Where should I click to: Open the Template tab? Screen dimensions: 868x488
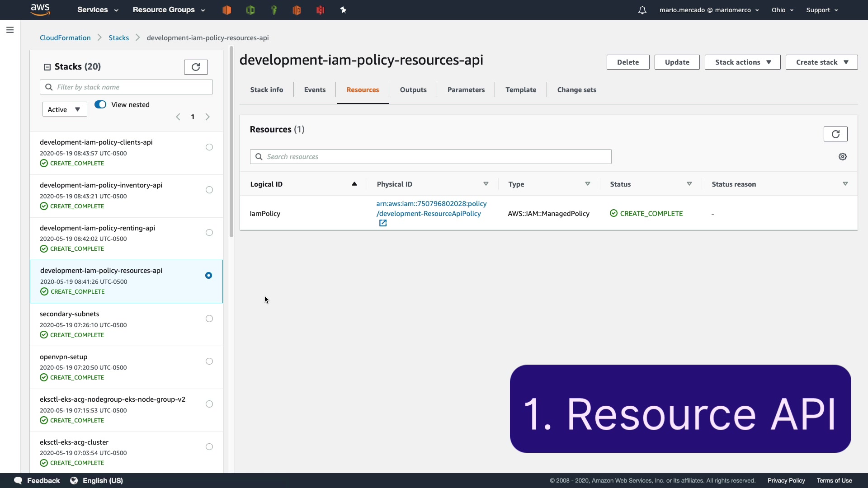click(x=521, y=90)
